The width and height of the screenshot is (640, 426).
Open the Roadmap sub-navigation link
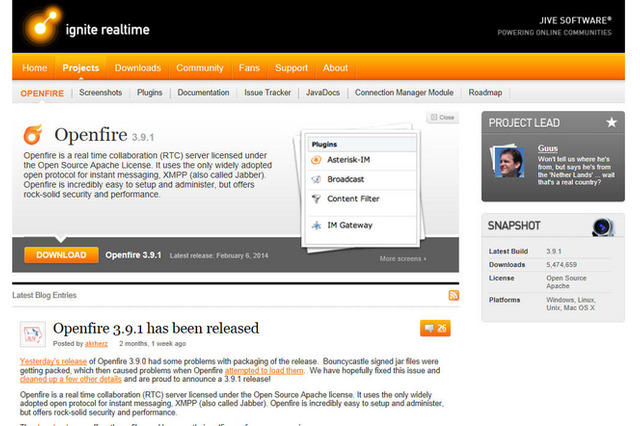(x=486, y=92)
